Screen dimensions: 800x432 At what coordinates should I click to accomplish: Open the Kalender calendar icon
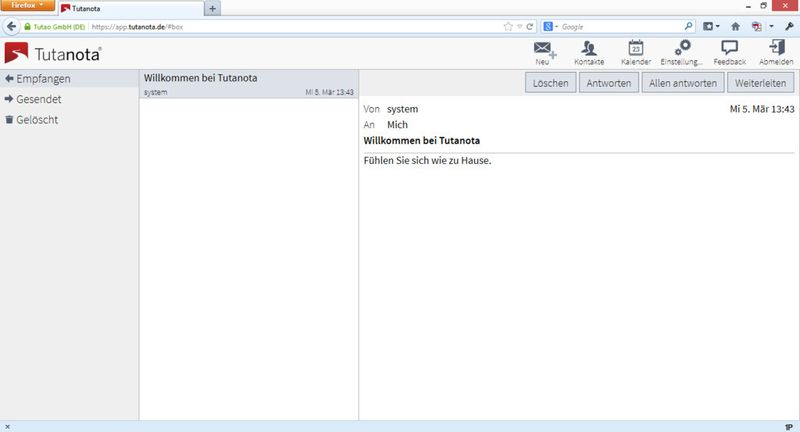pyautogui.click(x=636, y=53)
